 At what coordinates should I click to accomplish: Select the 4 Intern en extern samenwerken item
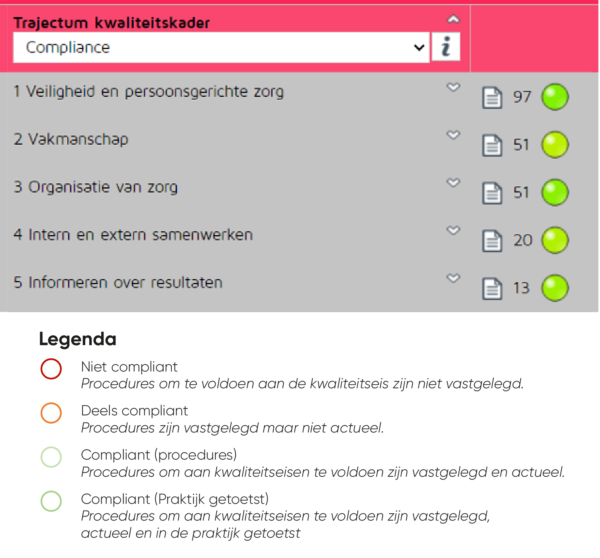click(133, 235)
